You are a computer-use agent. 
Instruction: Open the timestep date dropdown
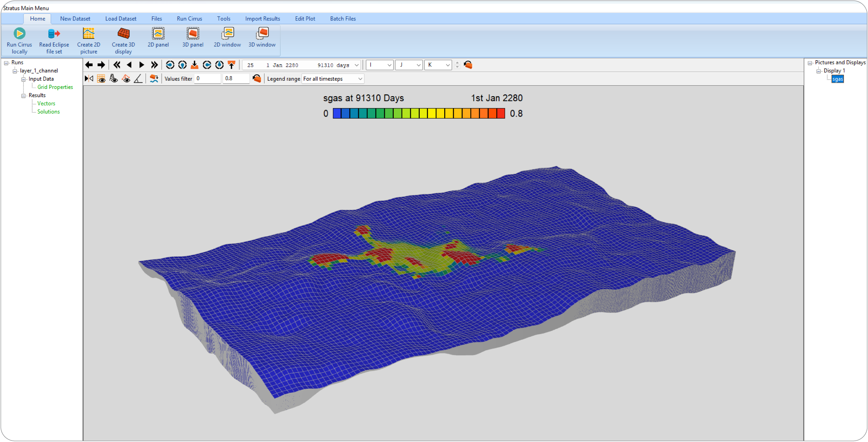click(x=357, y=65)
